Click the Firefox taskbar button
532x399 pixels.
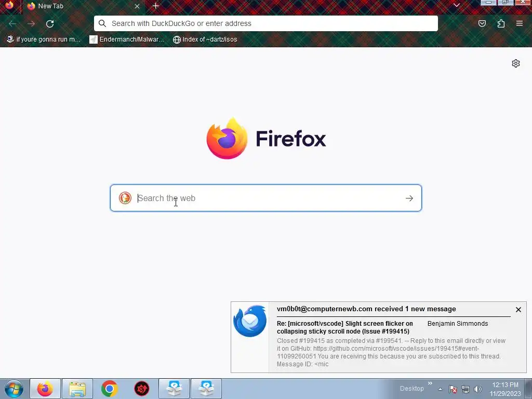(45, 389)
